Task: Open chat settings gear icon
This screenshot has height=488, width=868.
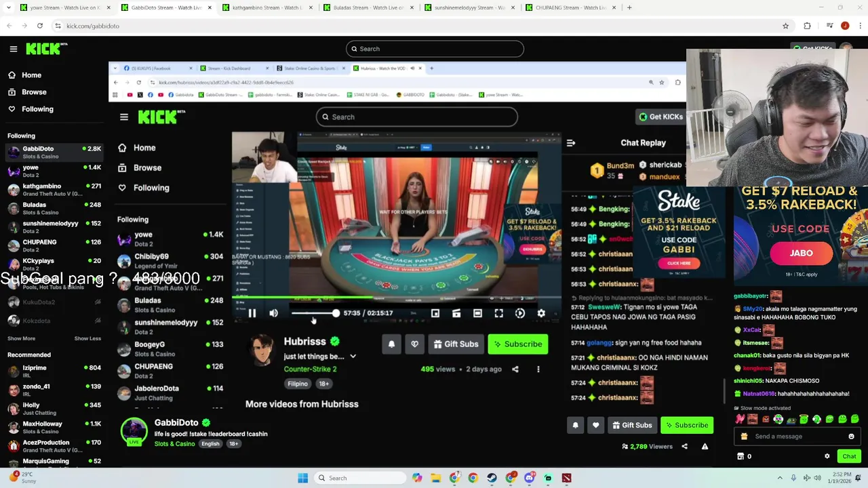Action: click(x=827, y=456)
